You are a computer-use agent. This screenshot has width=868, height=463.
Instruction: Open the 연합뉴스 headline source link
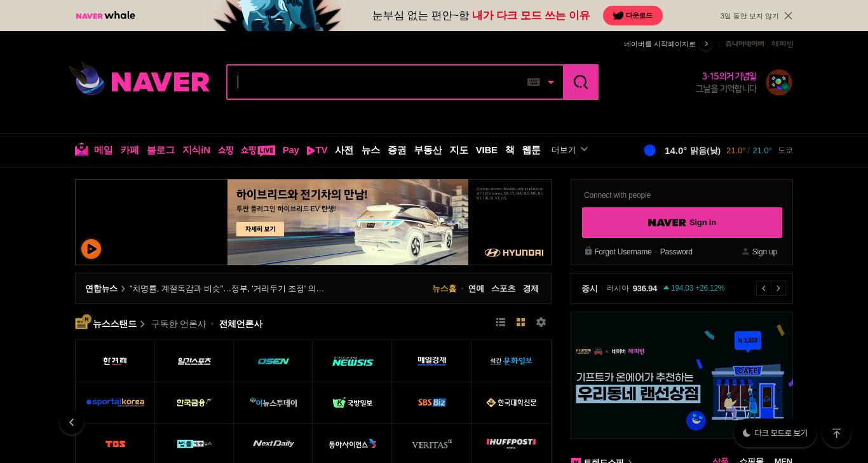click(102, 289)
